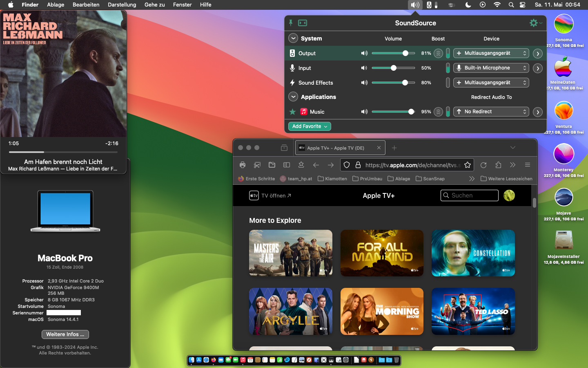Open tracking protection shield icon
The width and height of the screenshot is (588, 368).
347,165
